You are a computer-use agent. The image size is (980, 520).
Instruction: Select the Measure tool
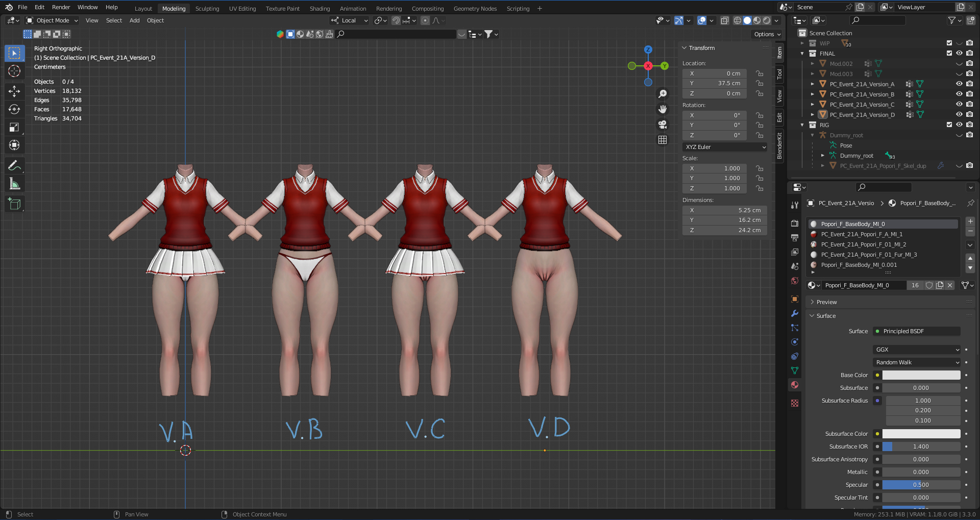click(14, 183)
